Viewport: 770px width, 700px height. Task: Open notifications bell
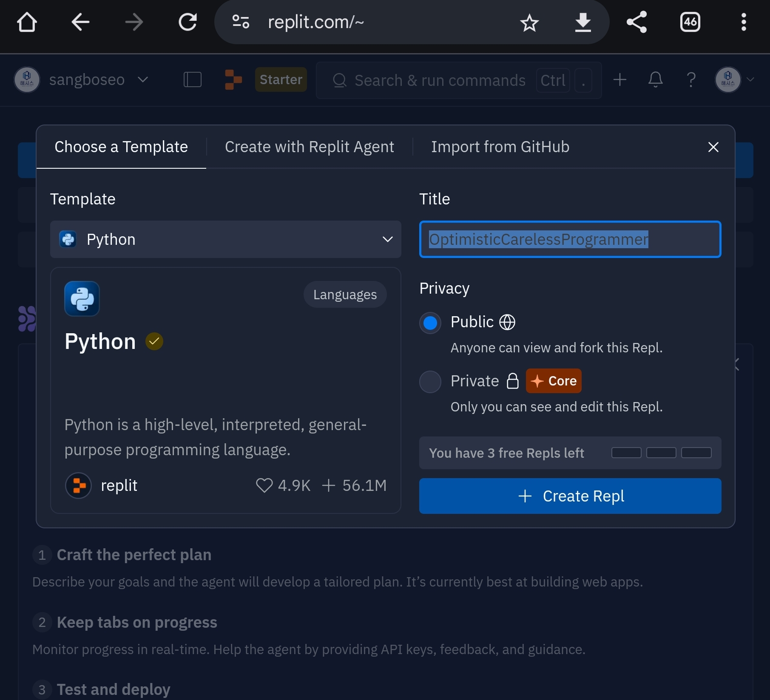coord(655,79)
